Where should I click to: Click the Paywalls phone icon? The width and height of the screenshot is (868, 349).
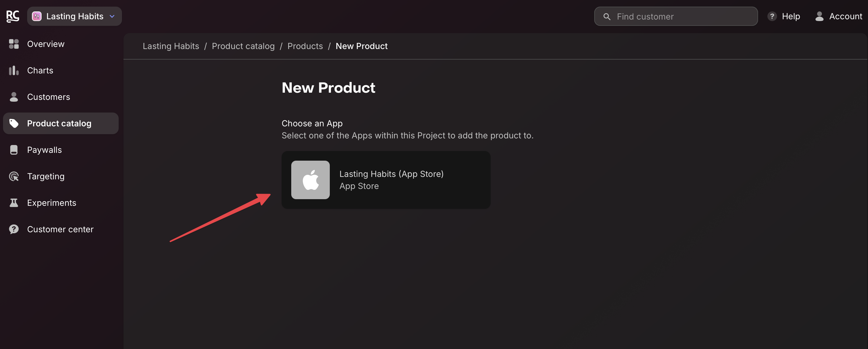[x=14, y=150]
